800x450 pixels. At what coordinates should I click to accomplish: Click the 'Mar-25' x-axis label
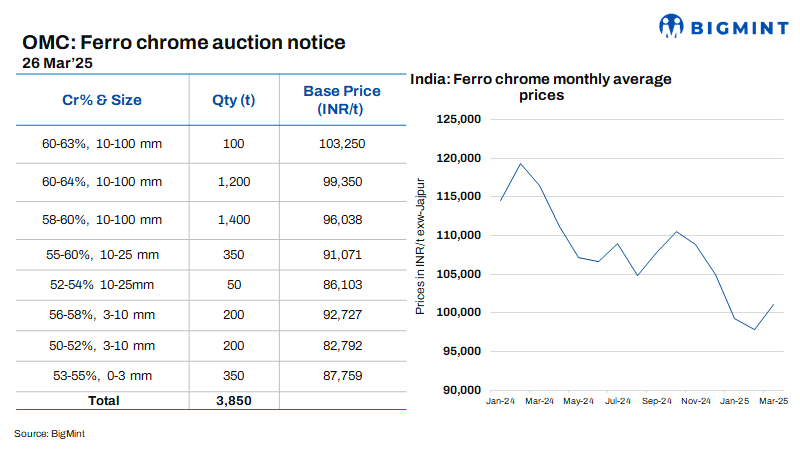770,401
